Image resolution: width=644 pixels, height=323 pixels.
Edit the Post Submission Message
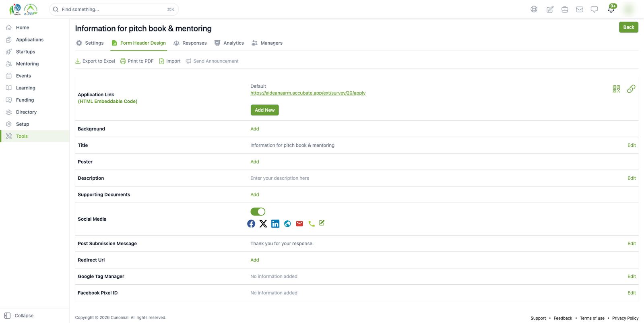(632, 244)
